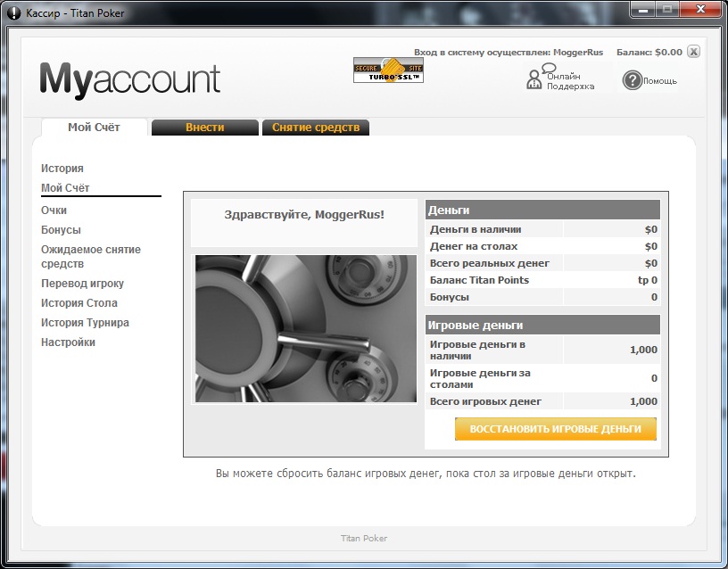Click the Игровые деньги за столами label
The width and height of the screenshot is (728, 569).
(x=480, y=378)
